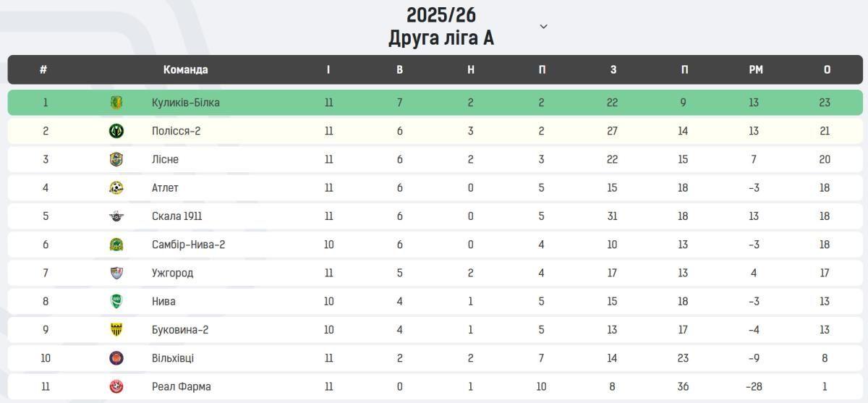Image resolution: width=868 pixels, height=403 pixels.
Task: Click the Самбір-Нива-2 club logo
Action: tap(116, 245)
